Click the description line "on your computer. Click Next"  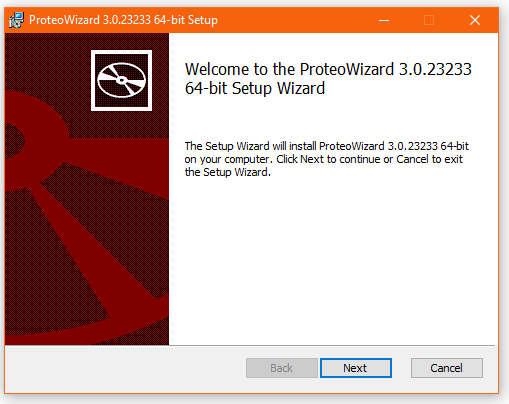point(324,159)
